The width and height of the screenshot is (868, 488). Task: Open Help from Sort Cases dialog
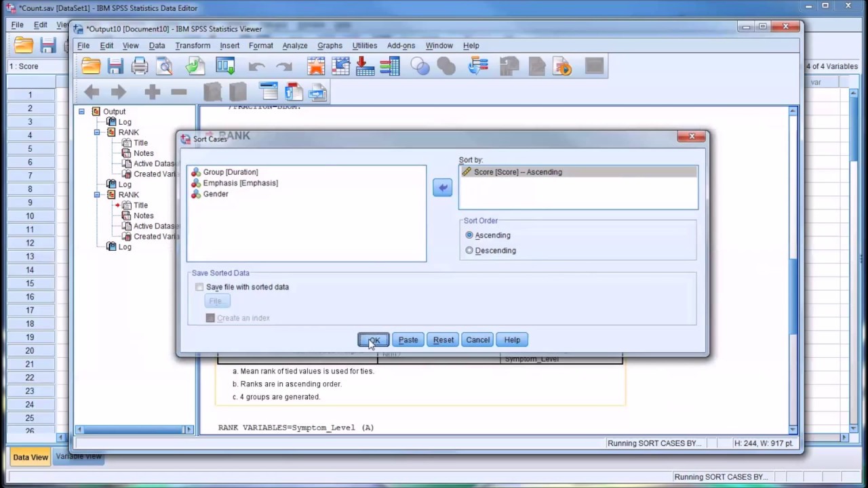[x=512, y=340]
